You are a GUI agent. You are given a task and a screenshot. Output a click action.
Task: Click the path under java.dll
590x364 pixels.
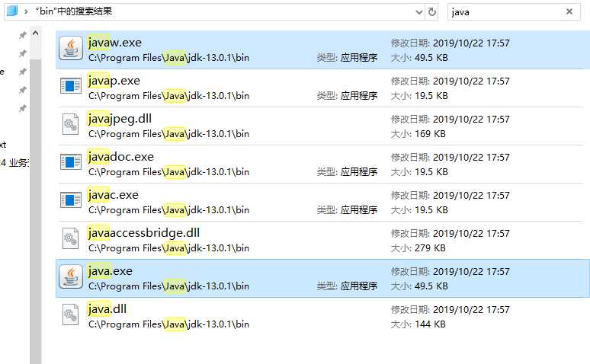click(169, 324)
